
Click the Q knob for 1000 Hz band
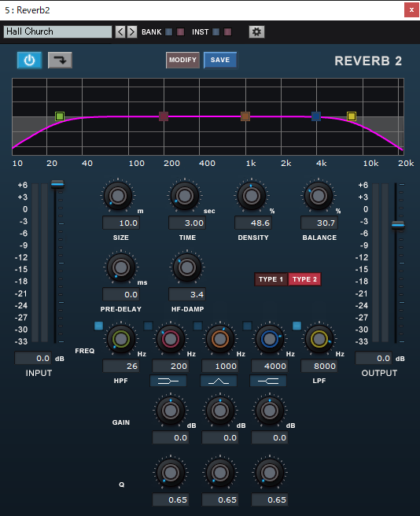(220, 473)
